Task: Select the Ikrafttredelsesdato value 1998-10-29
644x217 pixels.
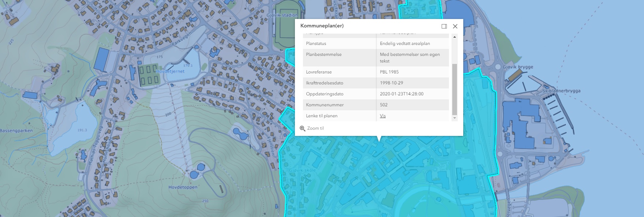Action: coord(392,83)
